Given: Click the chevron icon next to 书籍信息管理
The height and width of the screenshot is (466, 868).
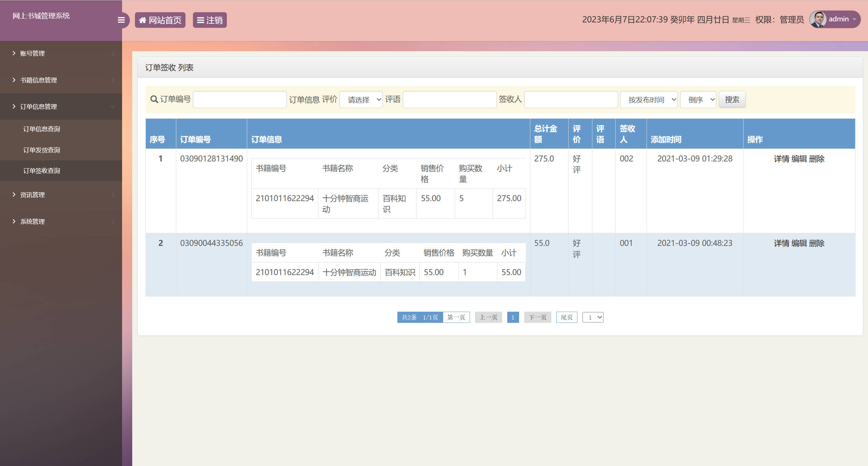Looking at the screenshot, I should (113, 80).
